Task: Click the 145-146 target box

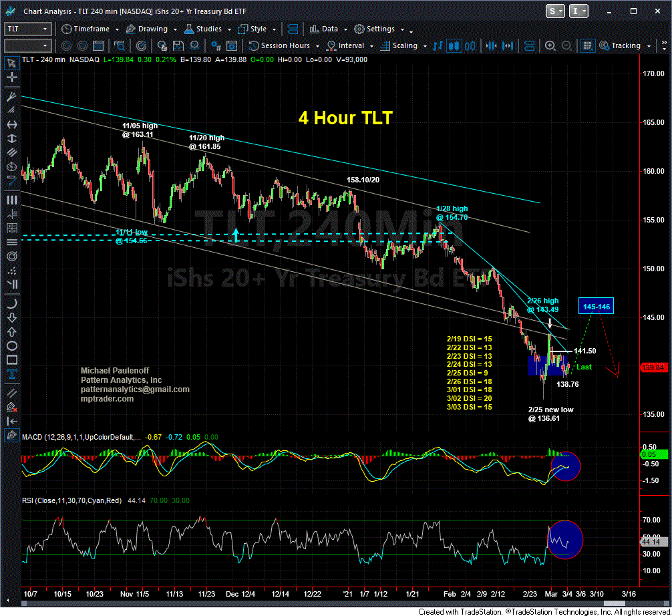Action: tap(596, 307)
